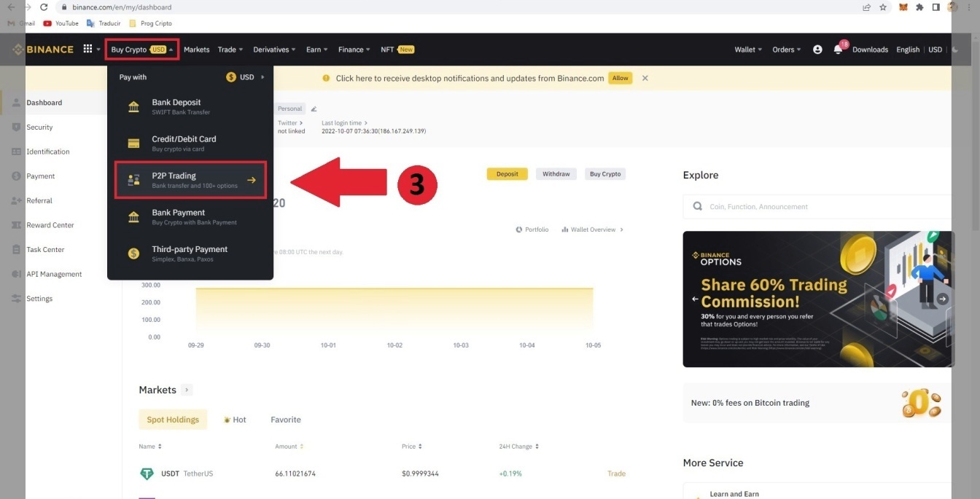Expand the Wallet dropdown menu

pos(748,50)
